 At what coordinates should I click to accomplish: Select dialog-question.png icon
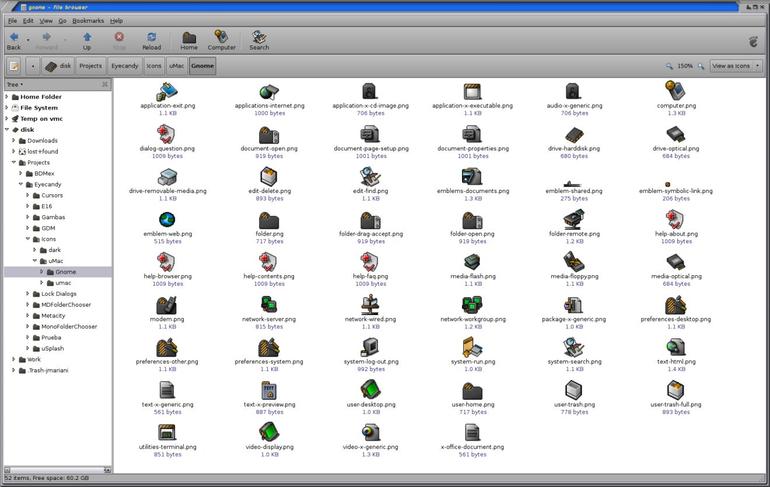(x=166, y=134)
